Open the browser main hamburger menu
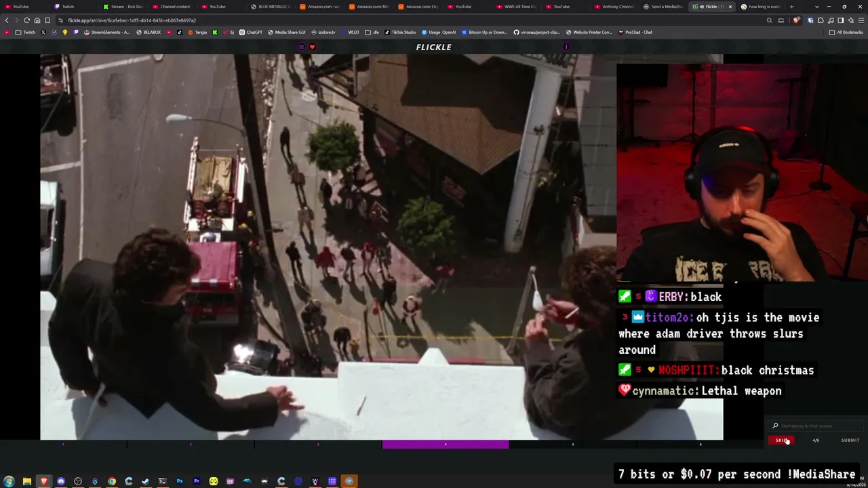 click(861, 20)
